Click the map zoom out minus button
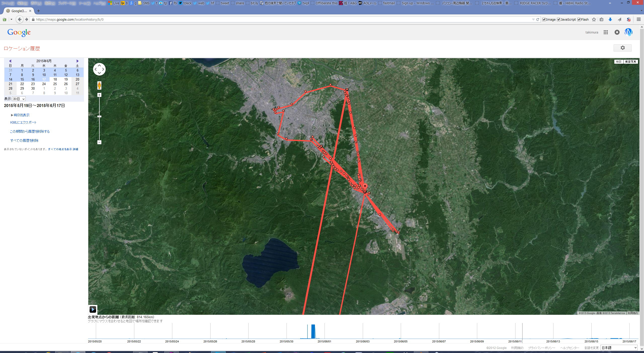The height and width of the screenshot is (353, 644). pos(99,142)
